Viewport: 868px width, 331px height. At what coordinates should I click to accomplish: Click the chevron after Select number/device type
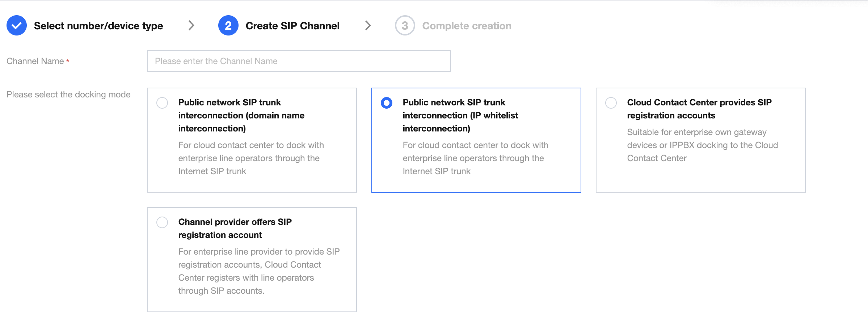191,26
